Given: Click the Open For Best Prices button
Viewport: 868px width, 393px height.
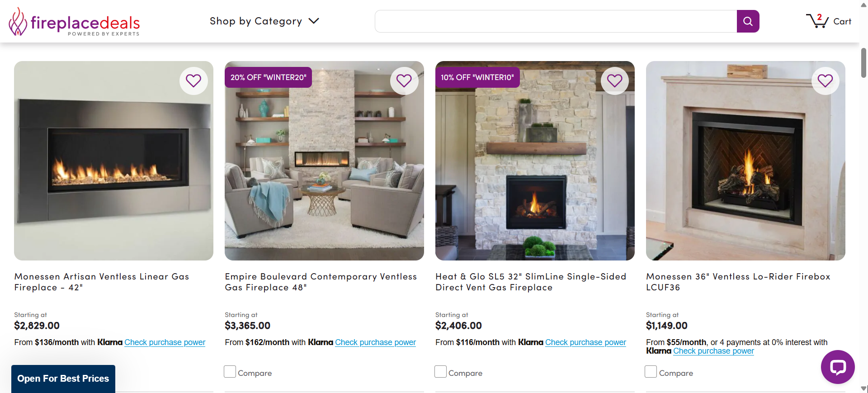Looking at the screenshot, I should (63, 379).
